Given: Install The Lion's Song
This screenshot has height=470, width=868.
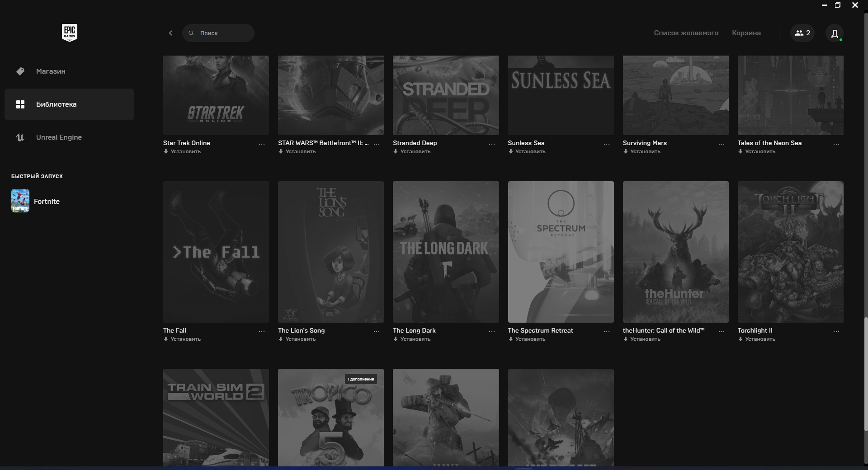Looking at the screenshot, I should click(297, 339).
